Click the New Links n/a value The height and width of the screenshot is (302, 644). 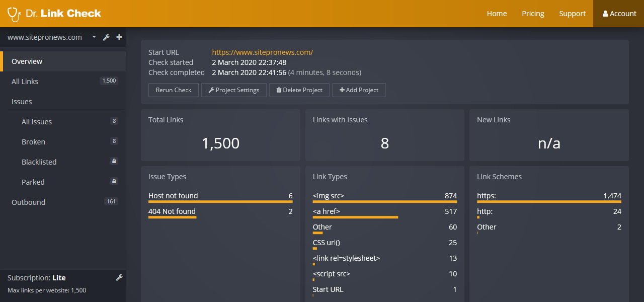click(x=549, y=143)
